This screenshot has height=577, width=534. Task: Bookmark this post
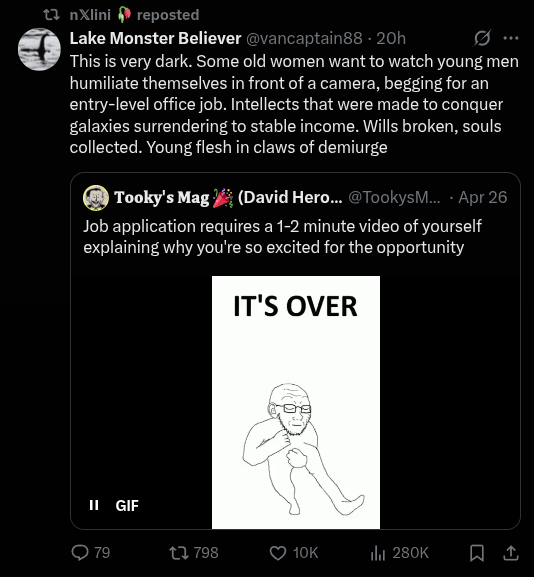pyautogui.click(x=477, y=553)
